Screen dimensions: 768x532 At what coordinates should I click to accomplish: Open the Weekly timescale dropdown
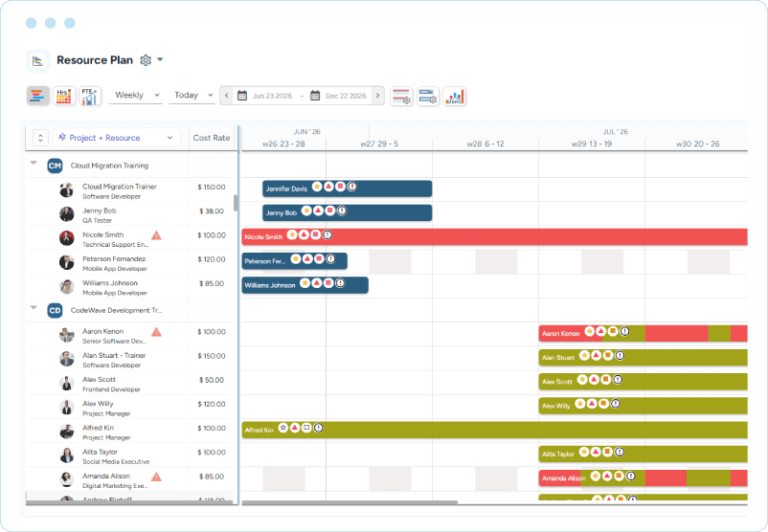tap(136, 95)
